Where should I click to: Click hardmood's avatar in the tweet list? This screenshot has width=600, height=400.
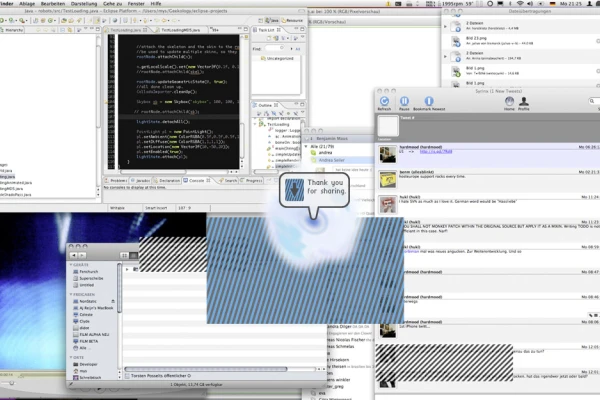386,154
